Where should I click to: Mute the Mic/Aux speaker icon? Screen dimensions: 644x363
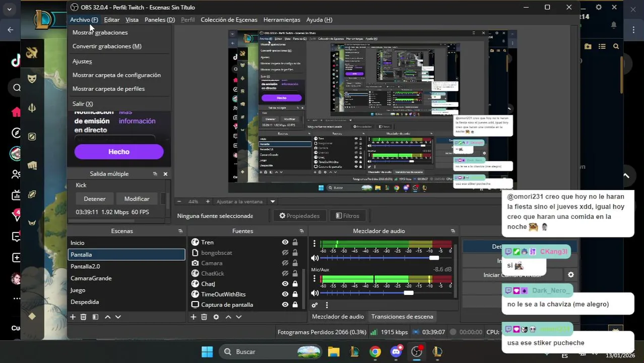coord(315,293)
